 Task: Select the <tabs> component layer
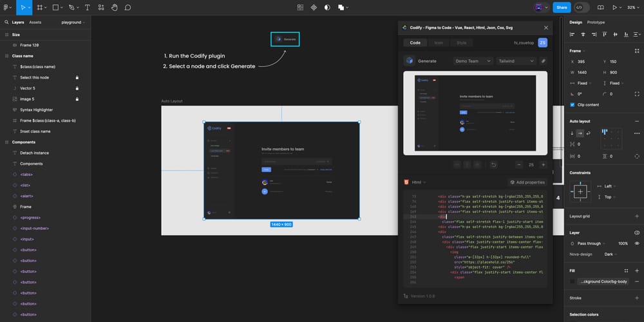pos(26,175)
